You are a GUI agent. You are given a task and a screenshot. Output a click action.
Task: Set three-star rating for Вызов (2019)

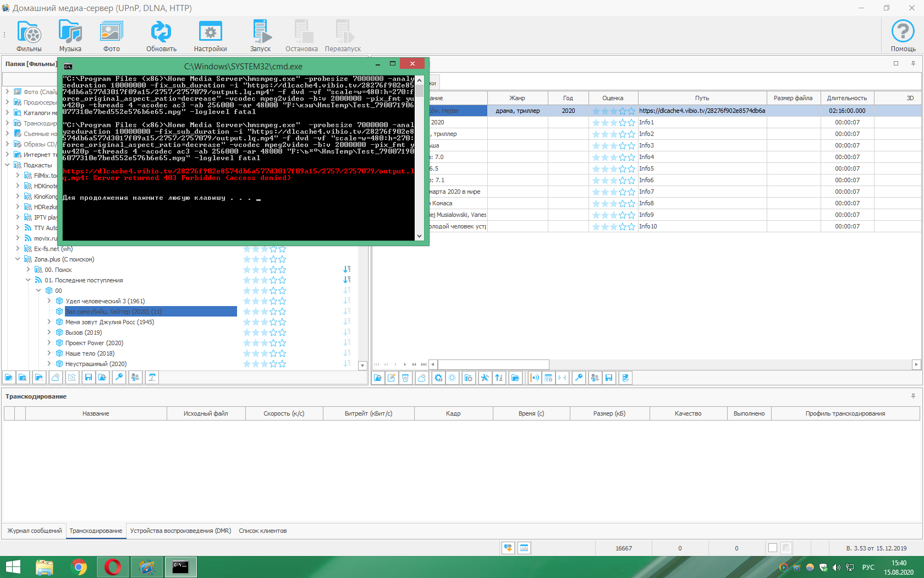265,332
